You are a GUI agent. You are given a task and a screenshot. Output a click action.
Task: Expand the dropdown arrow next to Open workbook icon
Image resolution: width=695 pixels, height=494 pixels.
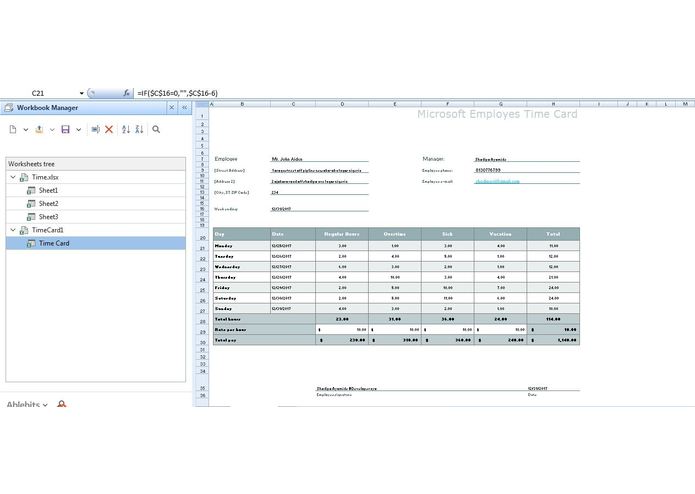tap(52, 130)
